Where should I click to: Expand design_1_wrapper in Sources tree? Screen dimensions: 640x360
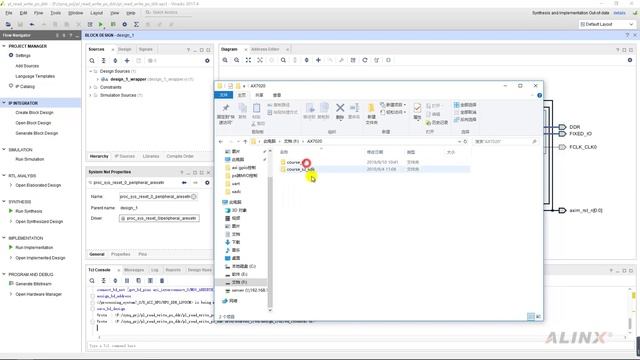98,79
